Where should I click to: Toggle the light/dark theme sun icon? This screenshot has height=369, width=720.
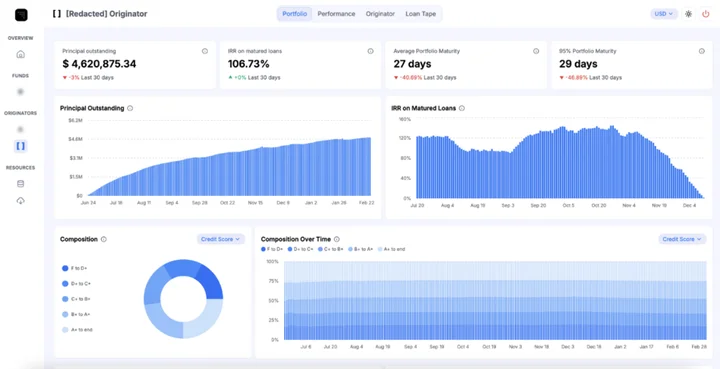(688, 14)
